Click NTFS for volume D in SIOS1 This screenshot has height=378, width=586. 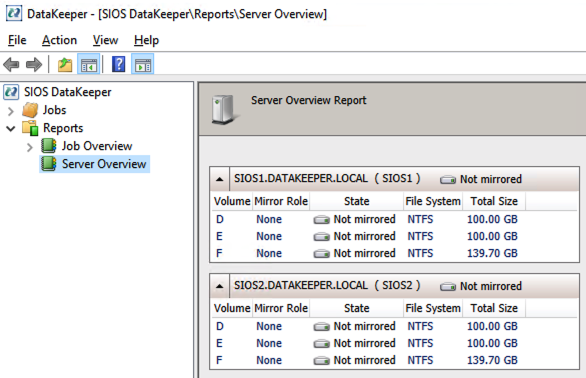click(420, 219)
